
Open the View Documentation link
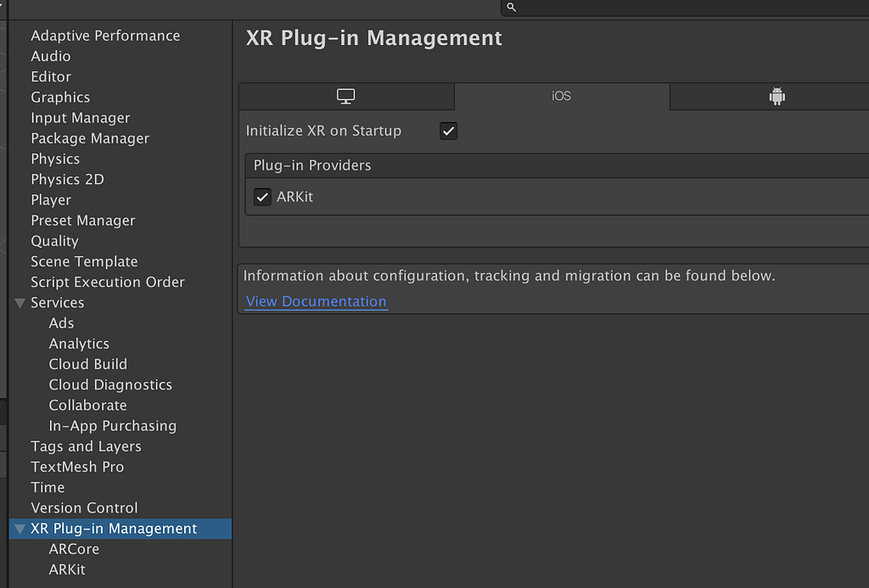point(316,301)
